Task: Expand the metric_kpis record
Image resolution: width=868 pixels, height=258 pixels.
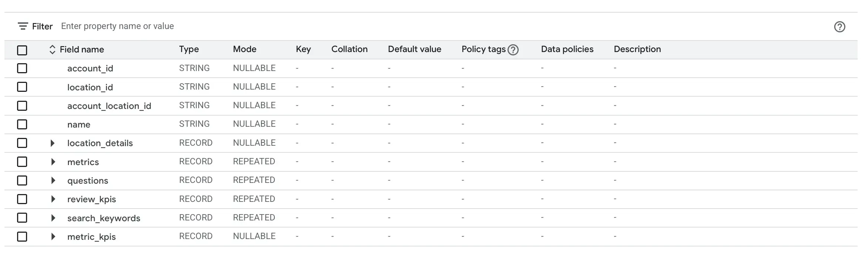Action: [53, 236]
